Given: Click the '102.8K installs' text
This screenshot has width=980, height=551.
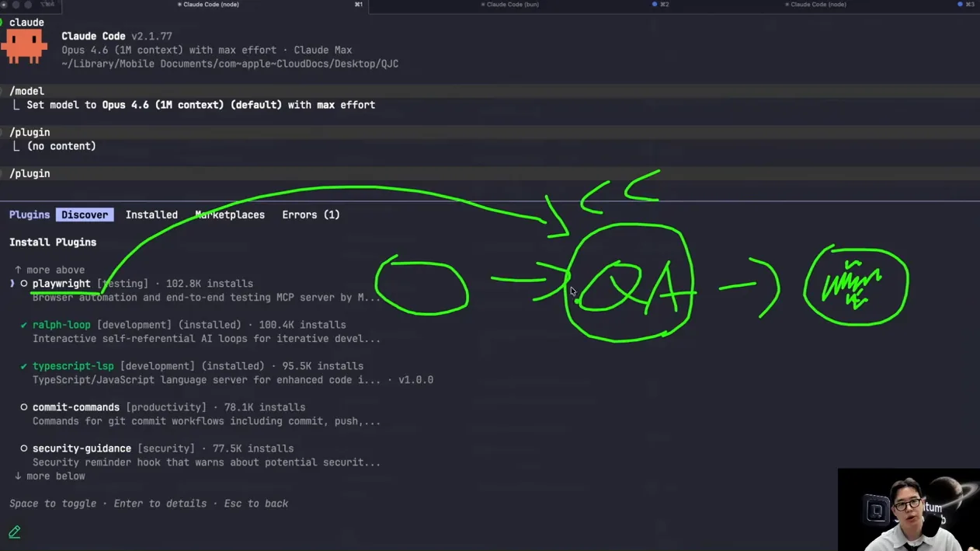Looking at the screenshot, I should (209, 284).
